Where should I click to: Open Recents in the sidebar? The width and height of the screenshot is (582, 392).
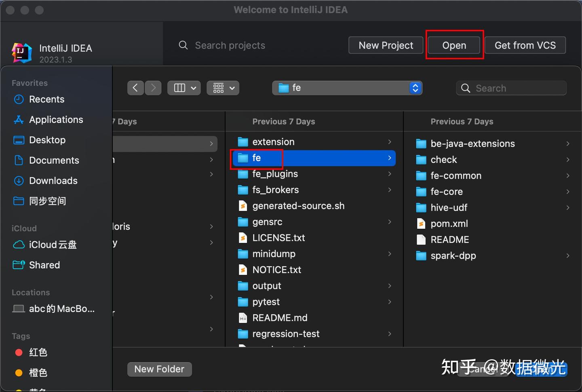point(46,99)
